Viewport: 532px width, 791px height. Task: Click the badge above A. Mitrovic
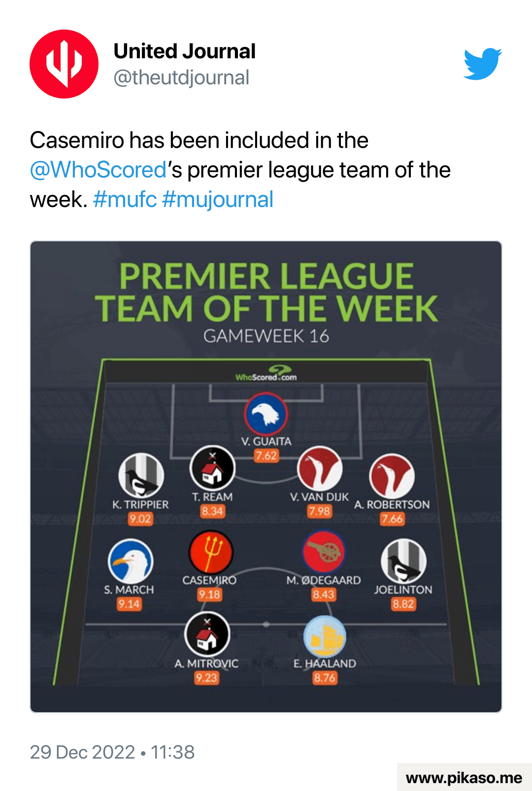coord(207,634)
